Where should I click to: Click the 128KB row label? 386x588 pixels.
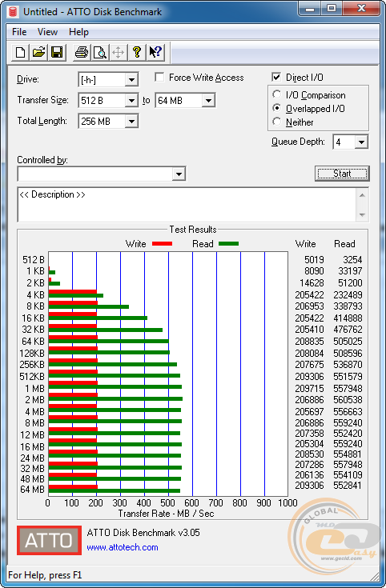(x=32, y=354)
